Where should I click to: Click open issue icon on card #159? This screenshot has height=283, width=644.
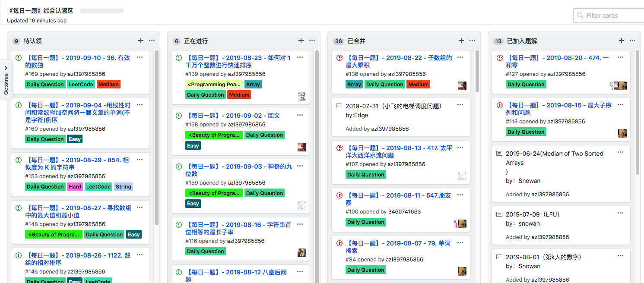pyautogui.click(x=179, y=167)
